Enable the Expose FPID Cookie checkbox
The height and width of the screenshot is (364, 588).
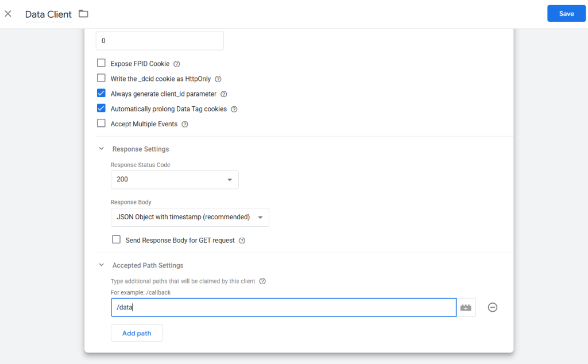tap(101, 64)
